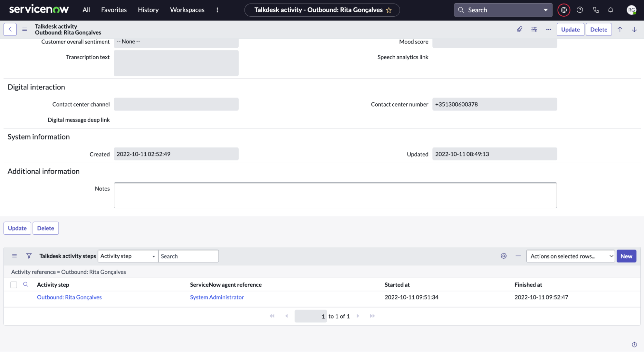Click the bottom Delete button

[x=46, y=228]
